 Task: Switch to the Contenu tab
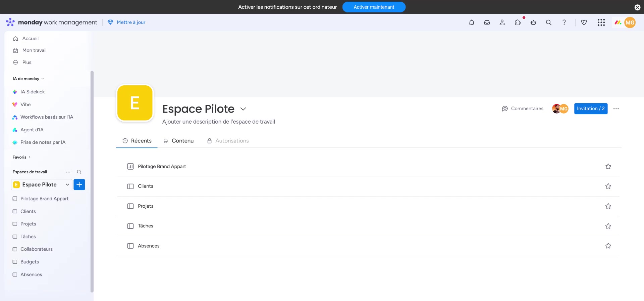point(178,141)
